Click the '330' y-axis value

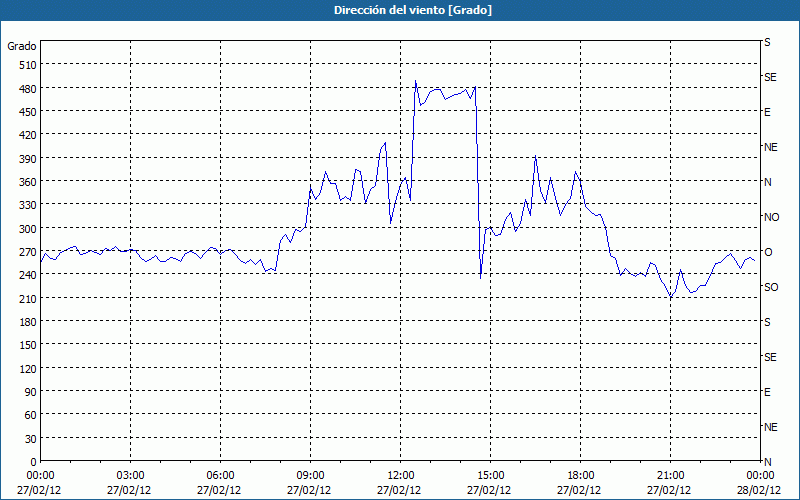click(x=28, y=205)
